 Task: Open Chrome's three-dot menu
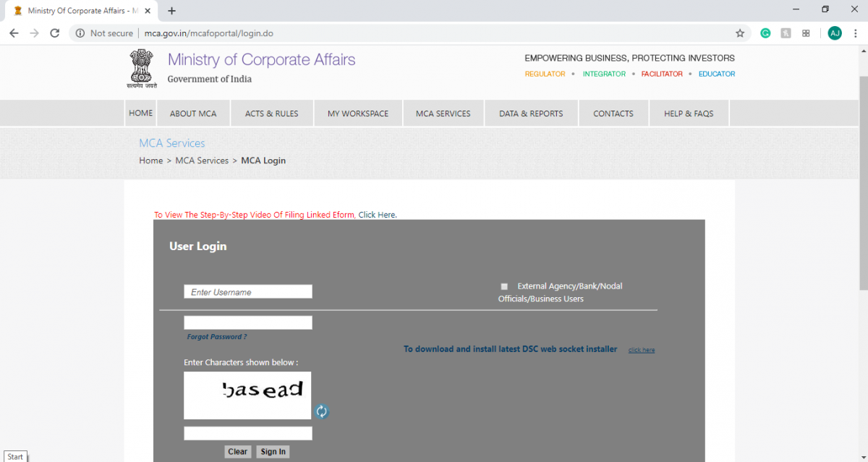tap(856, 33)
